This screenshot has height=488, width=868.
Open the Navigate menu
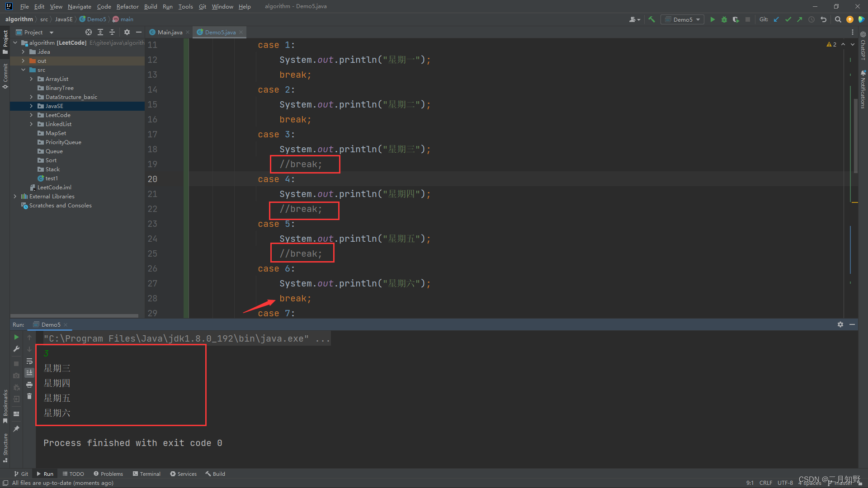(80, 6)
